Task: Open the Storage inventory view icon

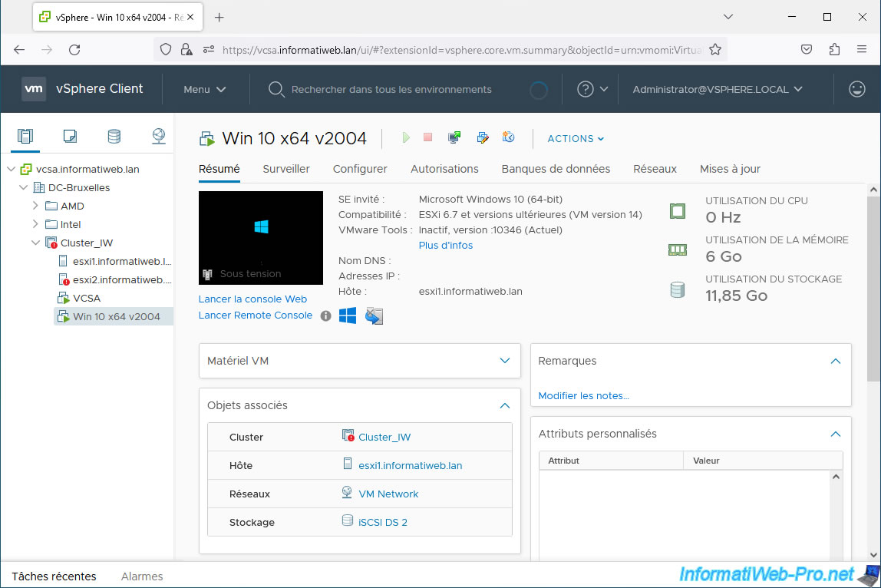Action: pyautogui.click(x=114, y=137)
